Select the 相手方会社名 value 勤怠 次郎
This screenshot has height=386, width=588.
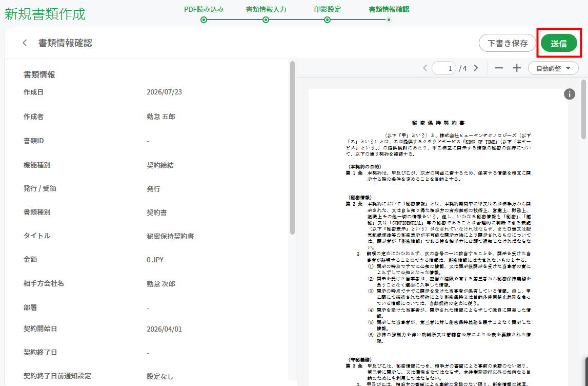[x=161, y=284]
